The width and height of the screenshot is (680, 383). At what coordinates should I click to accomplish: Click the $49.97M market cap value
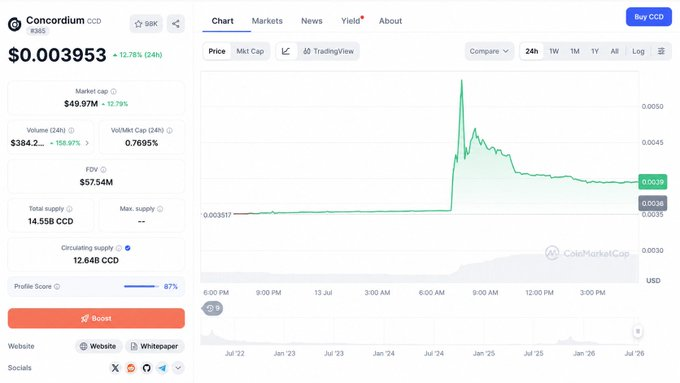pos(81,104)
